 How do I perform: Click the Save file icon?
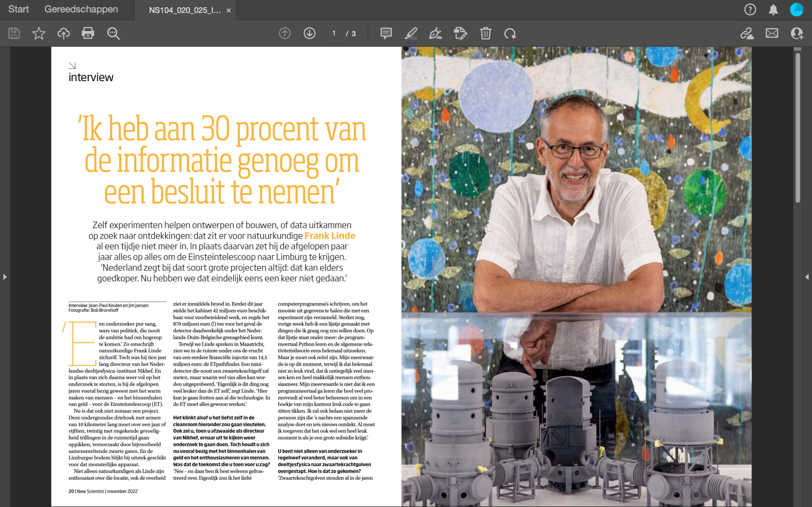(14, 33)
